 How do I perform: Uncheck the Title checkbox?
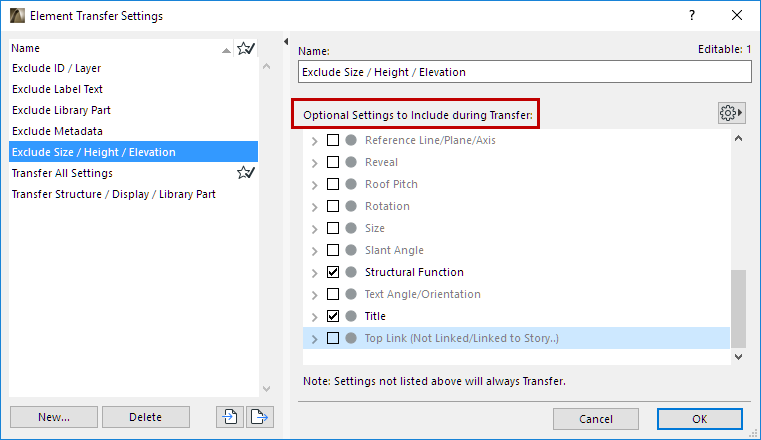point(333,316)
